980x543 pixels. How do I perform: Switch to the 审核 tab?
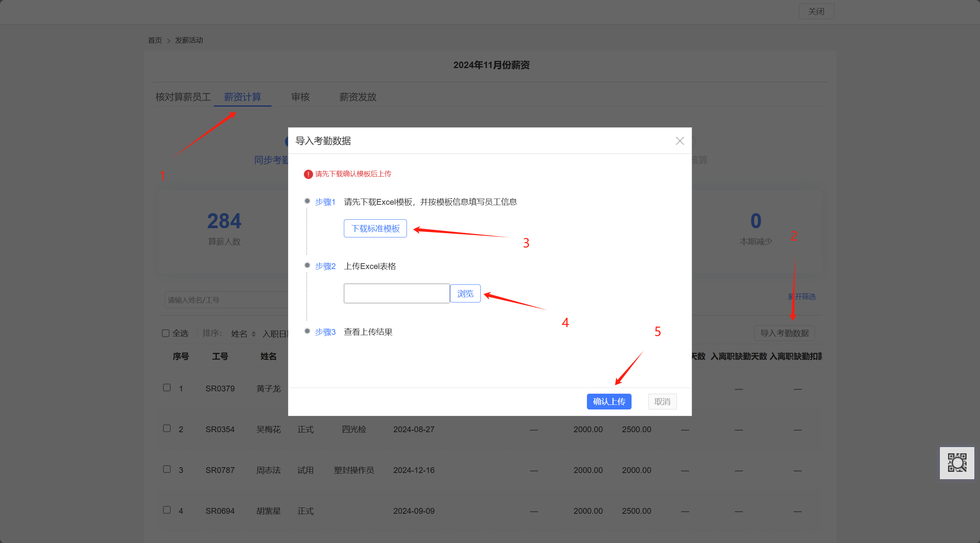coord(300,97)
